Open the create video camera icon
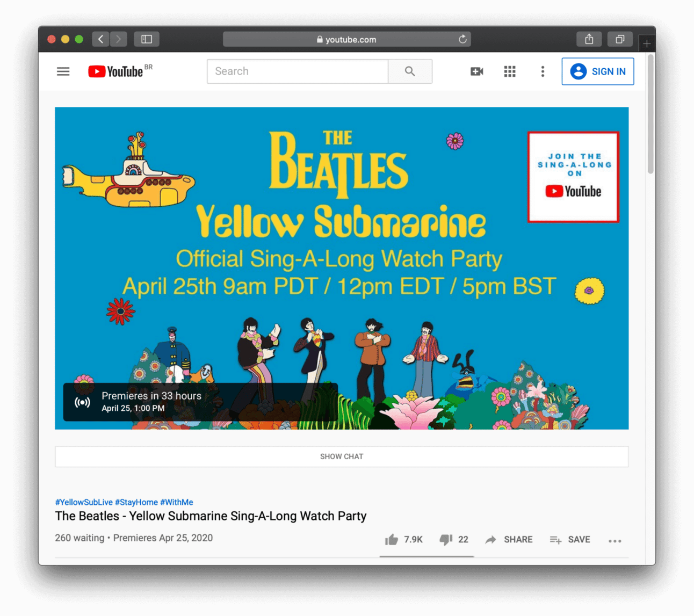Screen dimensions: 694x616 (x=477, y=71)
